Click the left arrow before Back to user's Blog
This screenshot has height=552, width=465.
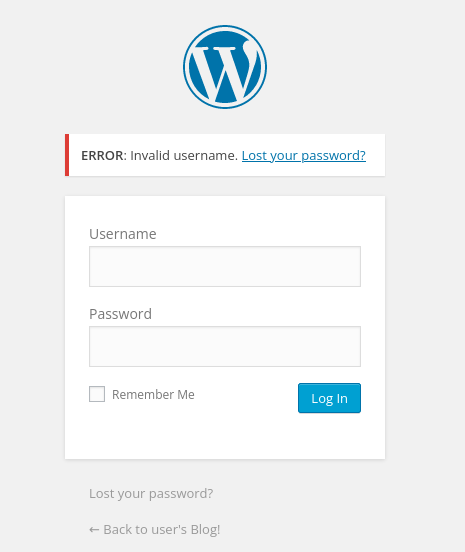click(94, 529)
